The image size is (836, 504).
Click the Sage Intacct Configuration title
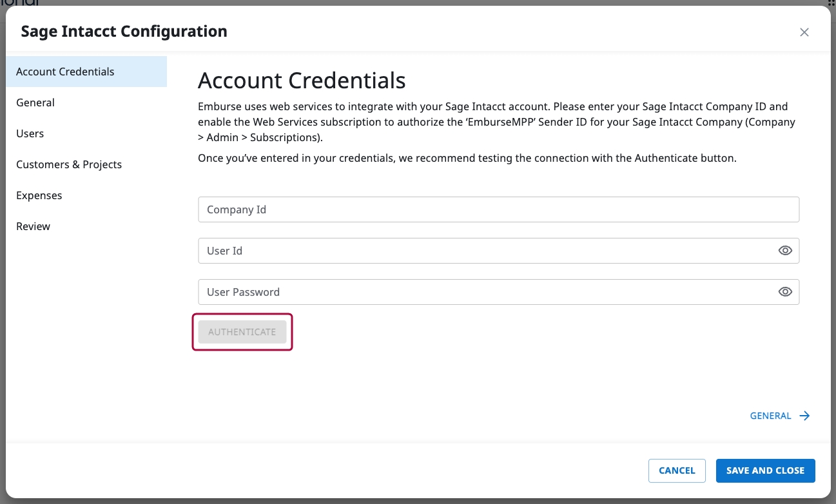pyautogui.click(x=124, y=31)
